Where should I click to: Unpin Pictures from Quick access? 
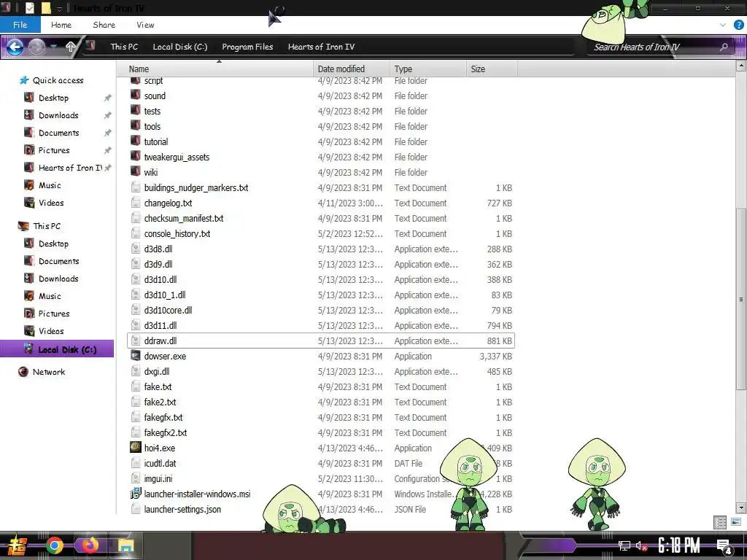point(108,150)
